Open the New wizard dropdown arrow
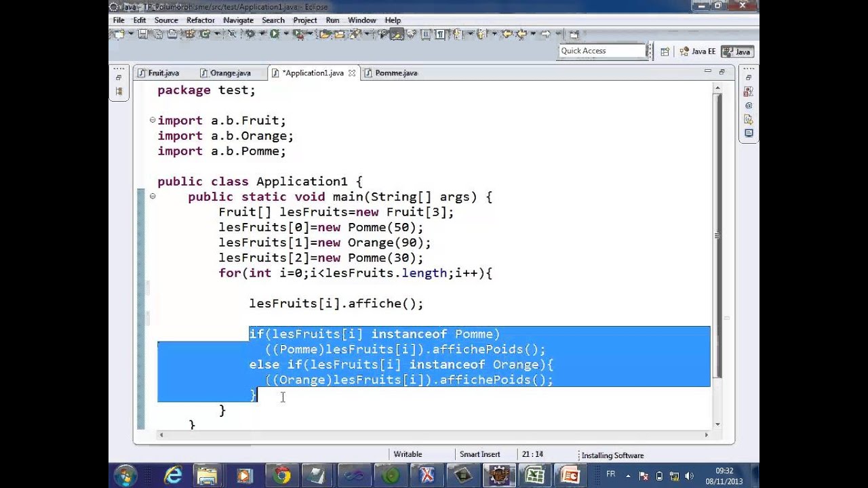Screen dimensions: 868x488 click(131, 34)
